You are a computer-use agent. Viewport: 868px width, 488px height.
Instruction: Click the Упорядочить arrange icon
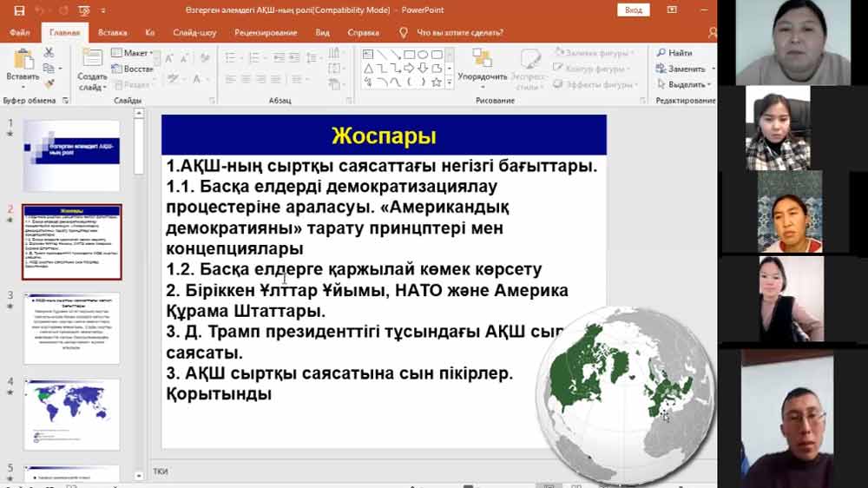click(482, 59)
